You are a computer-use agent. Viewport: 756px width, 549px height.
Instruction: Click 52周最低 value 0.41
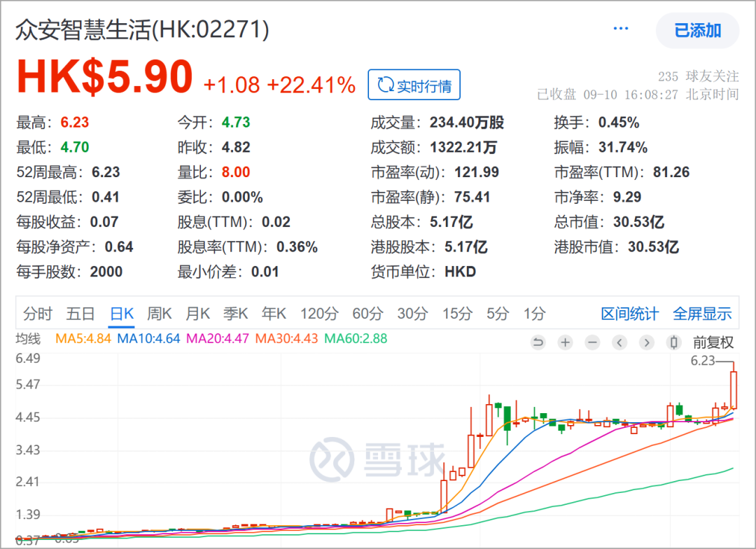click(106, 197)
